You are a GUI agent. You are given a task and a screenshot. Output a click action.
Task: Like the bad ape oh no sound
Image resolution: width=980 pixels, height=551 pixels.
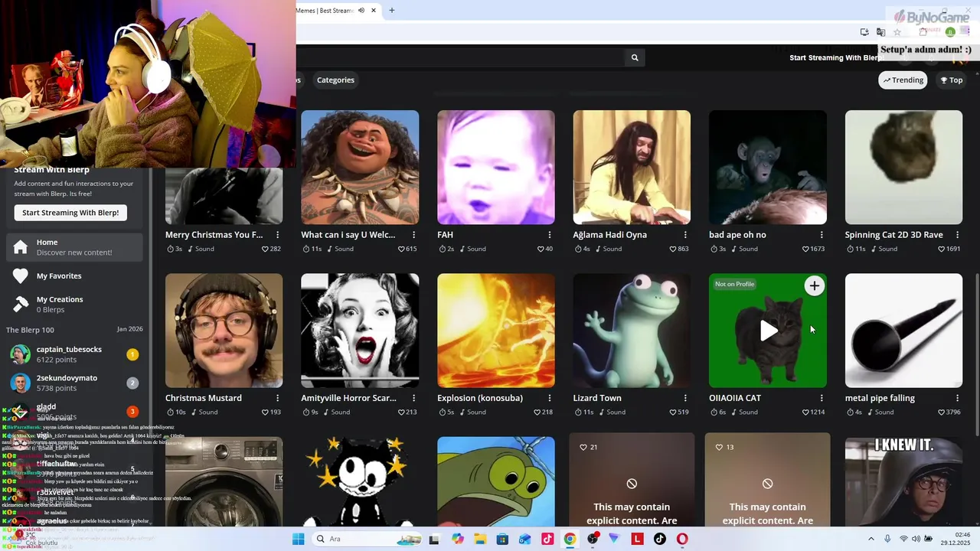coord(805,249)
